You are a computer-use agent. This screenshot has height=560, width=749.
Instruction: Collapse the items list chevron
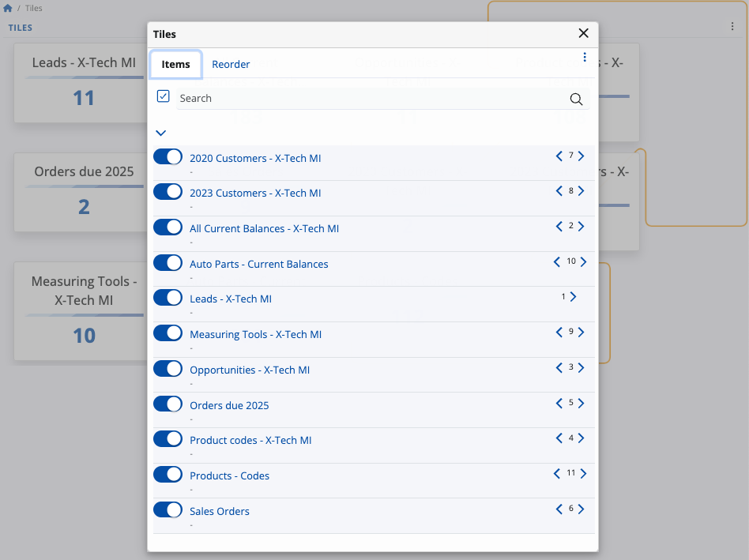click(x=161, y=133)
